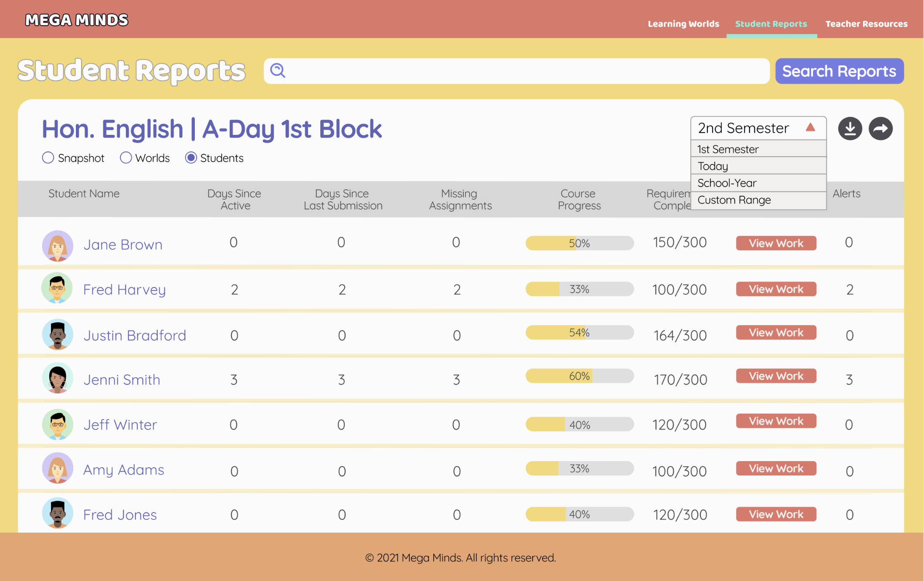Choose 1st Semester from dropdown list

click(728, 149)
